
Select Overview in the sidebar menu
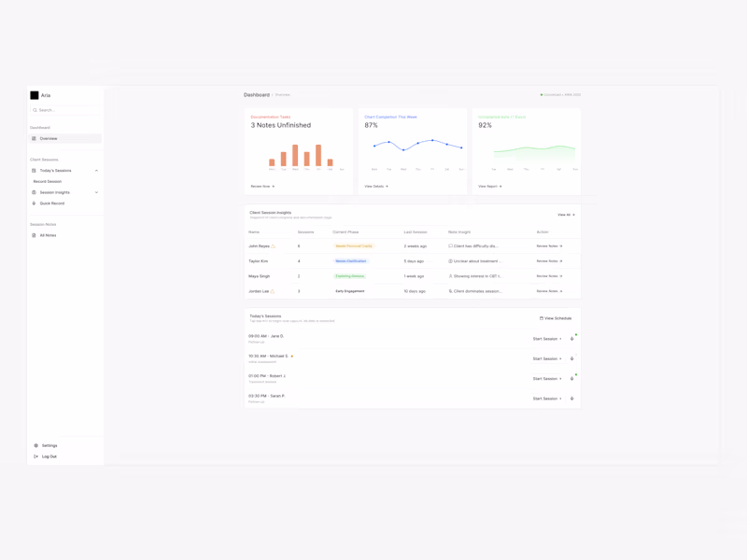click(65, 138)
